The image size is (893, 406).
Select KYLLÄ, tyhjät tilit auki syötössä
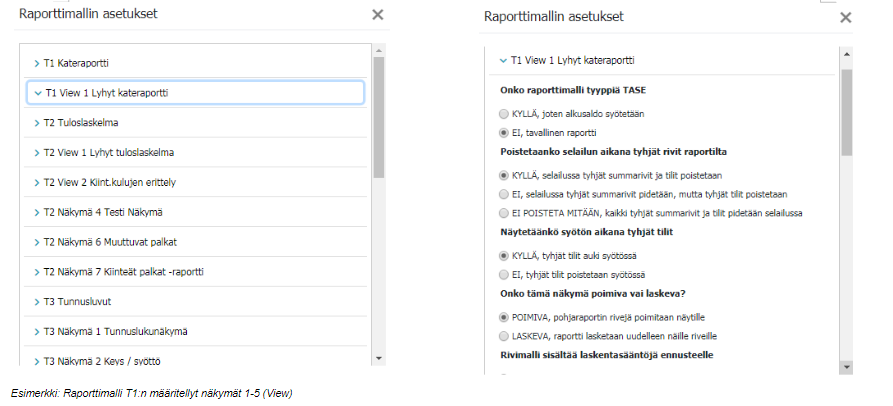tap(503, 256)
